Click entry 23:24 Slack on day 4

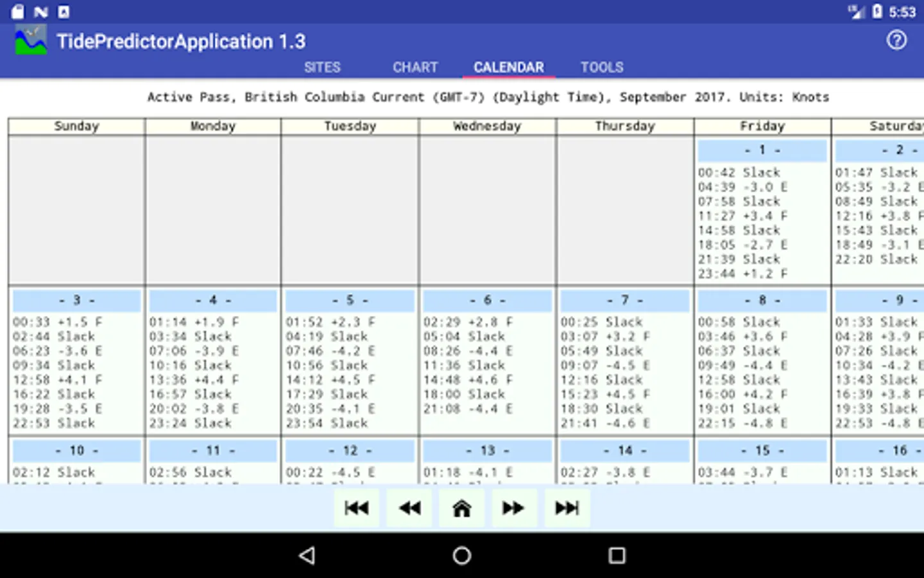(x=191, y=423)
